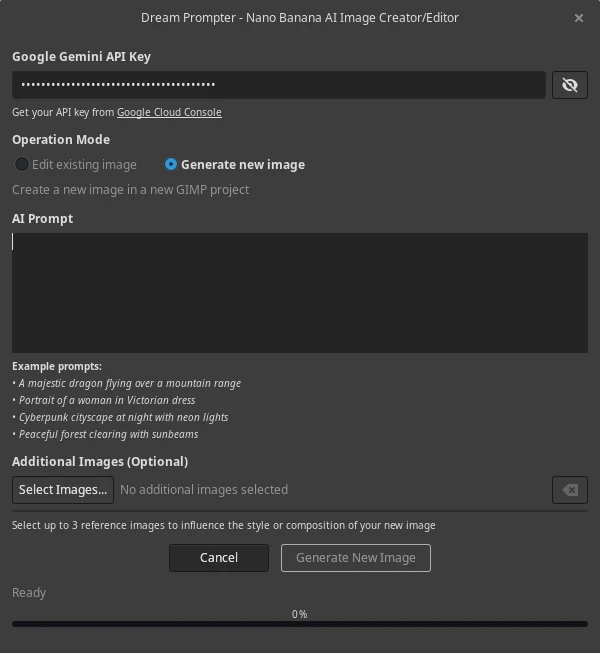
Task: Click the clear additional images icon
Action: tap(569, 490)
